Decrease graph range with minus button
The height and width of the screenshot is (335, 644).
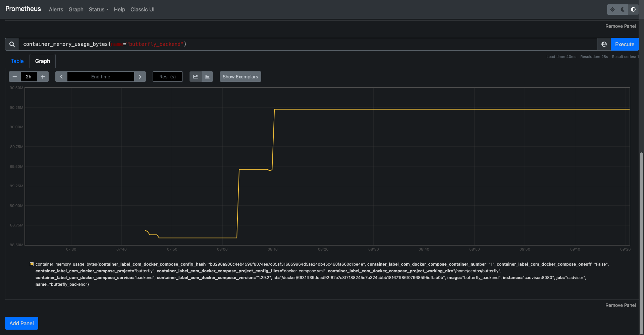[x=14, y=77]
